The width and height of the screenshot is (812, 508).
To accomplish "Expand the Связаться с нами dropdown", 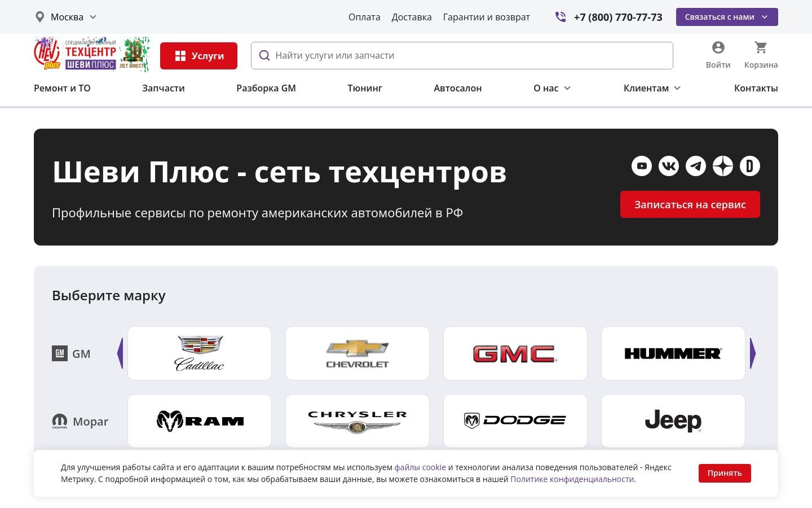I will pyautogui.click(x=727, y=17).
